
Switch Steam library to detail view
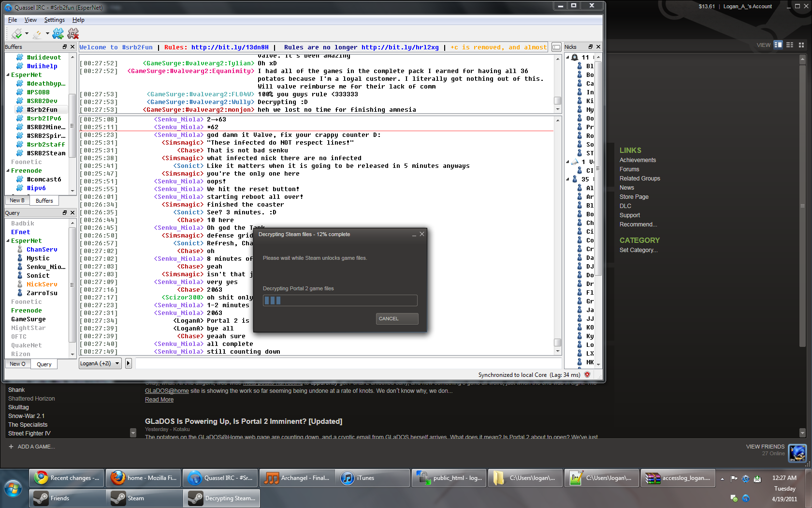tap(778, 45)
